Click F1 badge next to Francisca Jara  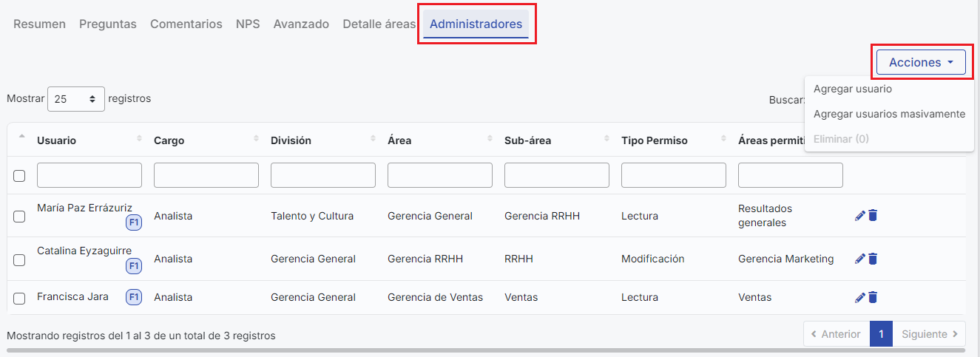134,297
